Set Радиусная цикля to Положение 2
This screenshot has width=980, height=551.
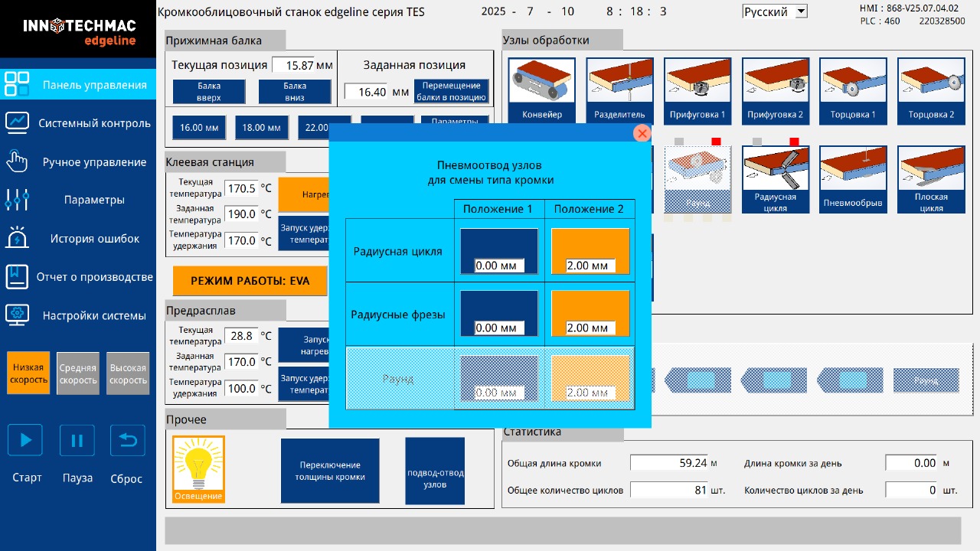point(590,251)
